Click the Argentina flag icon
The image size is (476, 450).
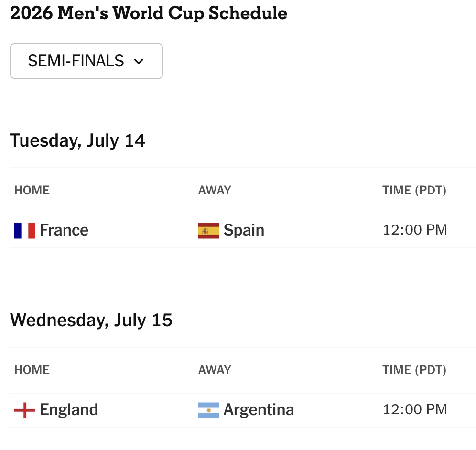209,410
